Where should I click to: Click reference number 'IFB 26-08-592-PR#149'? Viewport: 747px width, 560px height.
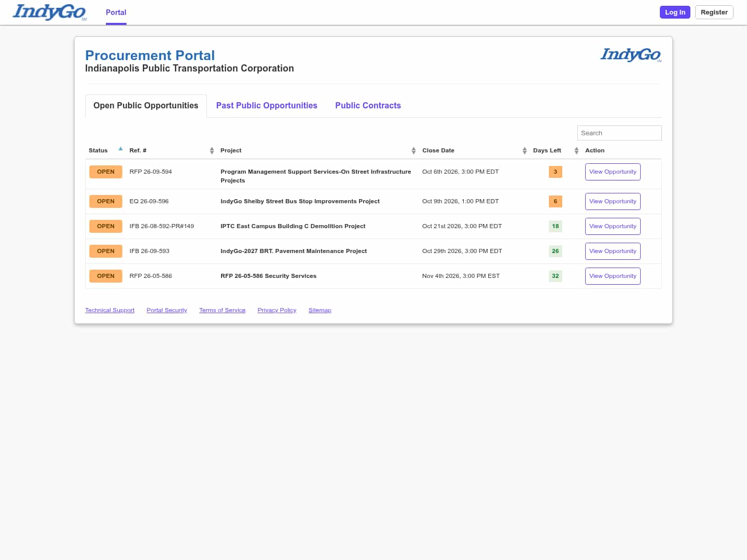pos(161,226)
